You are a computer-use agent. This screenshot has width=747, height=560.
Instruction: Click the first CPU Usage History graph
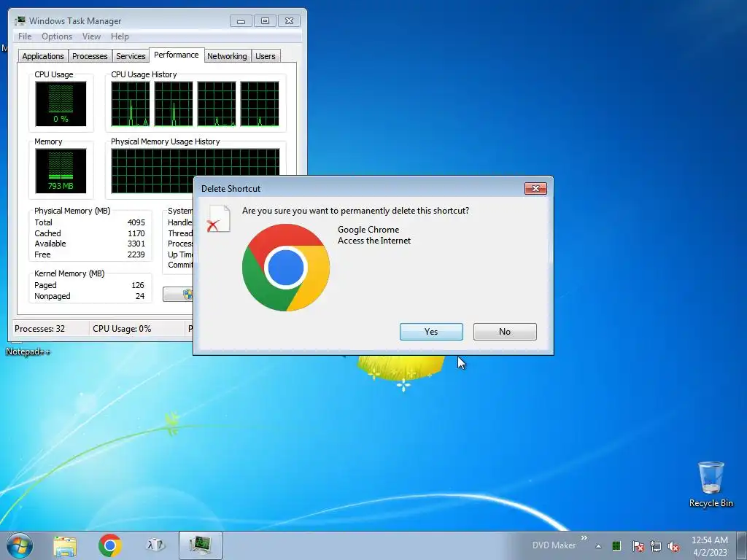pyautogui.click(x=130, y=104)
